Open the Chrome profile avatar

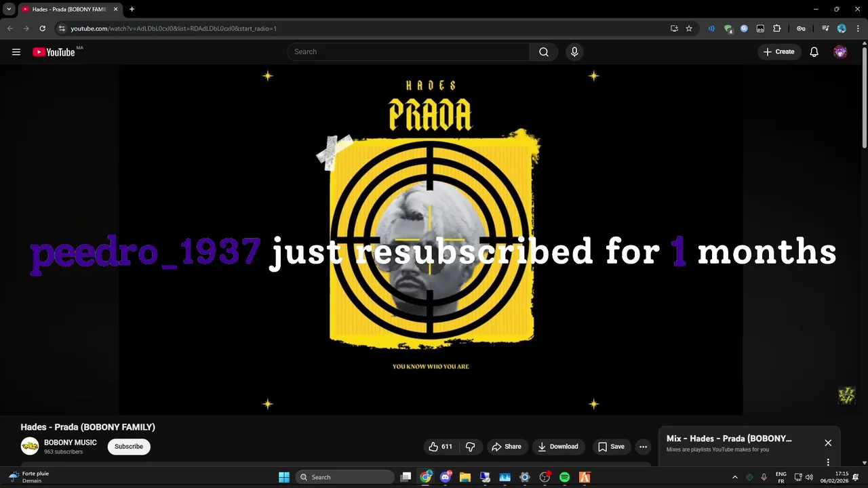point(842,28)
